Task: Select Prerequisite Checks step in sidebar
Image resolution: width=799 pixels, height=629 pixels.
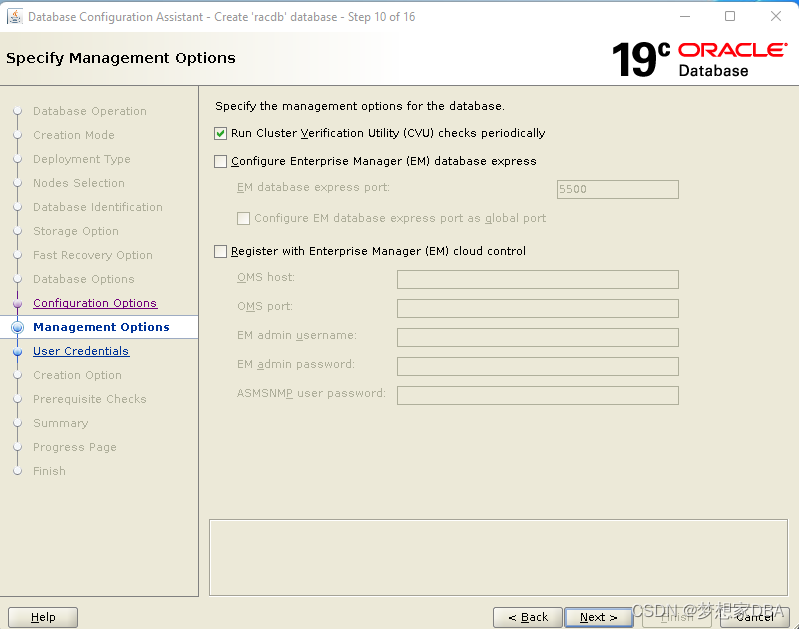Action: (90, 399)
